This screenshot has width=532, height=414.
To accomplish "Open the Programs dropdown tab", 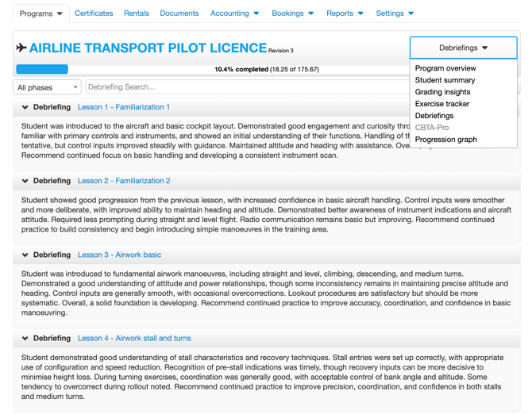I will click(40, 13).
